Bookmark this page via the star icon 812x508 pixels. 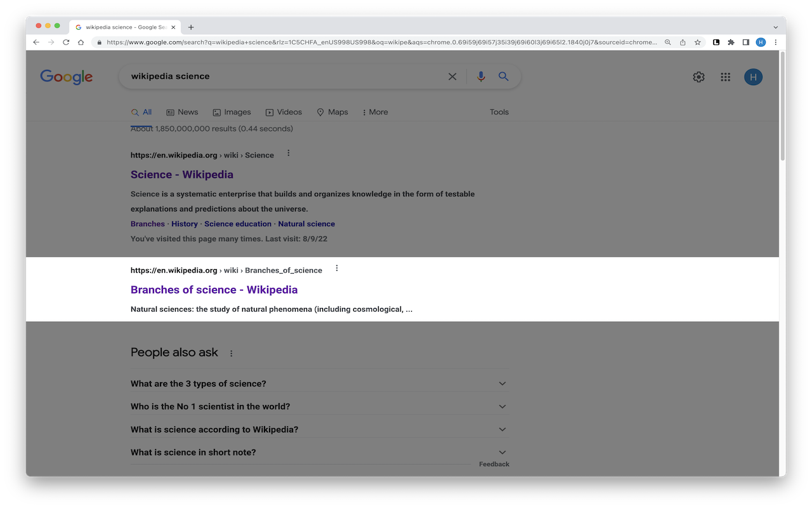pyautogui.click(x=697, y=42)
